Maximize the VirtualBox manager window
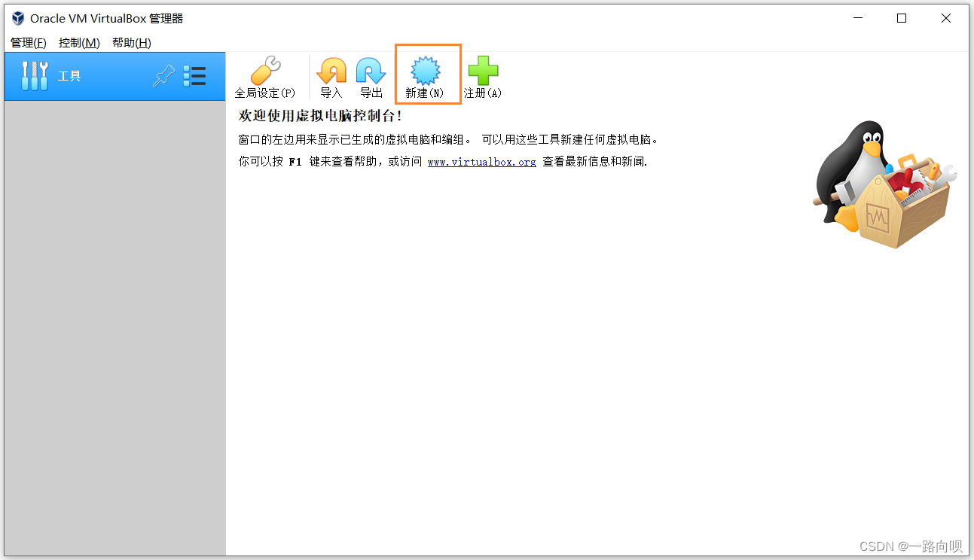The image size is (974, 560). (x=902, y=18)
